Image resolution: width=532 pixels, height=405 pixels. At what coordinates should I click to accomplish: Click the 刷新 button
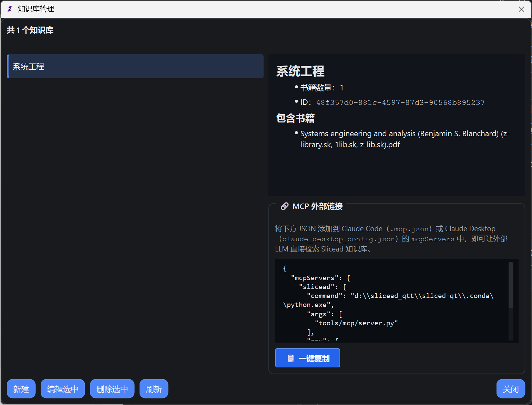tap(154, 389)
